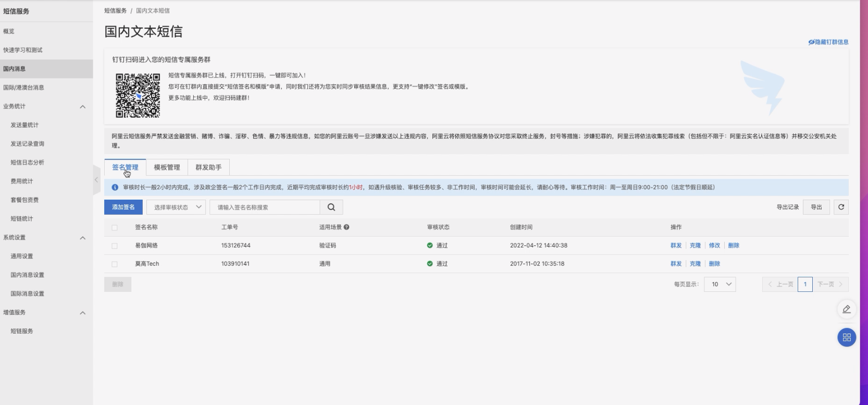Image resolution: width=868 pixels, height=405 pixels.
Task: Collapse the 业务统计 sidebar section
Action: 82,107
